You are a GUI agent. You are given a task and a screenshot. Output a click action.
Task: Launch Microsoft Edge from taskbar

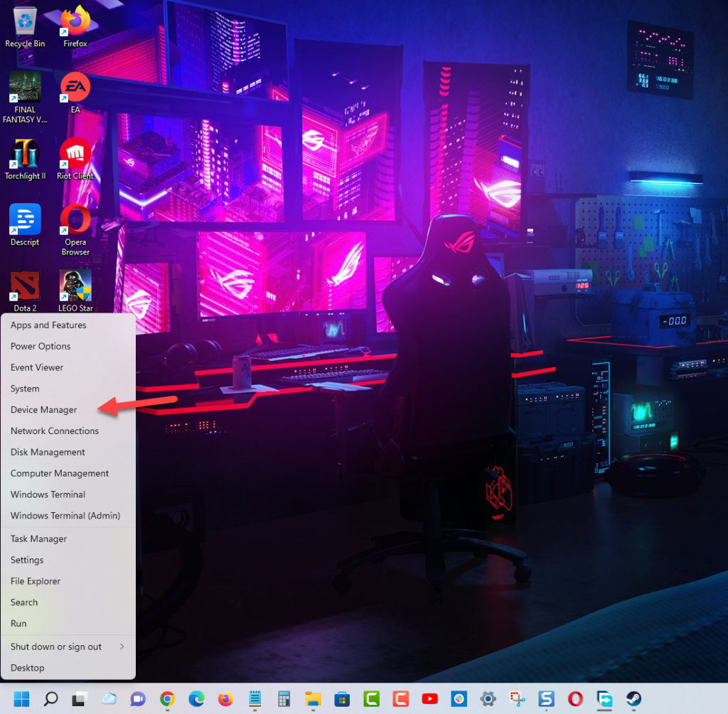[x=196, y=698]
